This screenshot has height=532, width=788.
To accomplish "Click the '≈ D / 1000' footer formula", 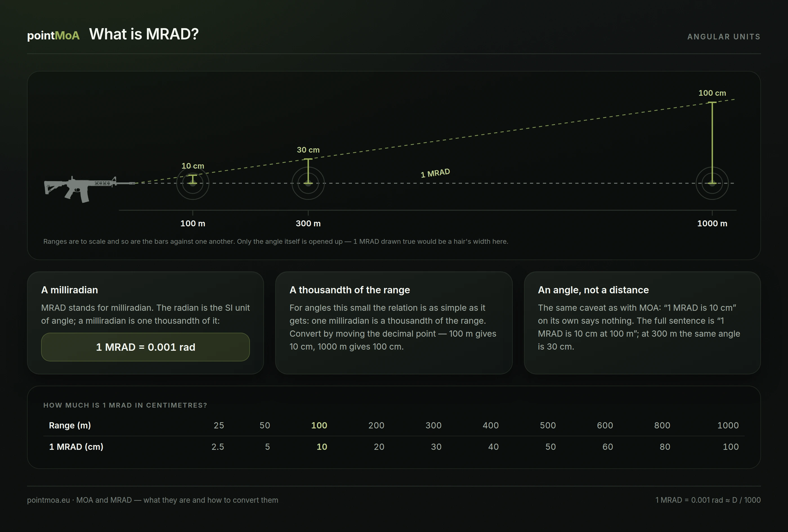I will (743, 500).
